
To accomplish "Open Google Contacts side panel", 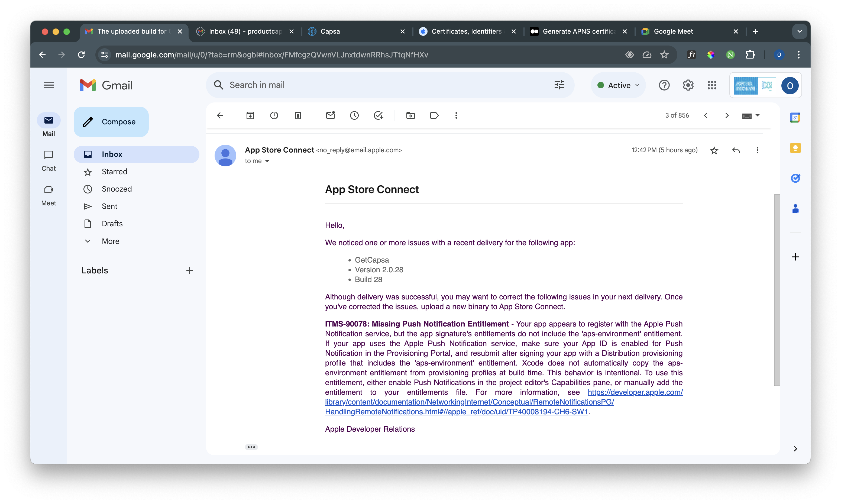I will click(x=795, y=209).
